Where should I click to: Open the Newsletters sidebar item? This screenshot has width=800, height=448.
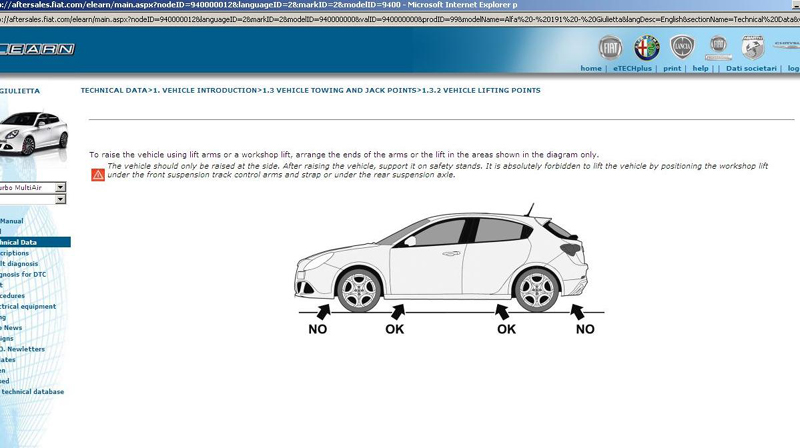(x=22, y=350)
